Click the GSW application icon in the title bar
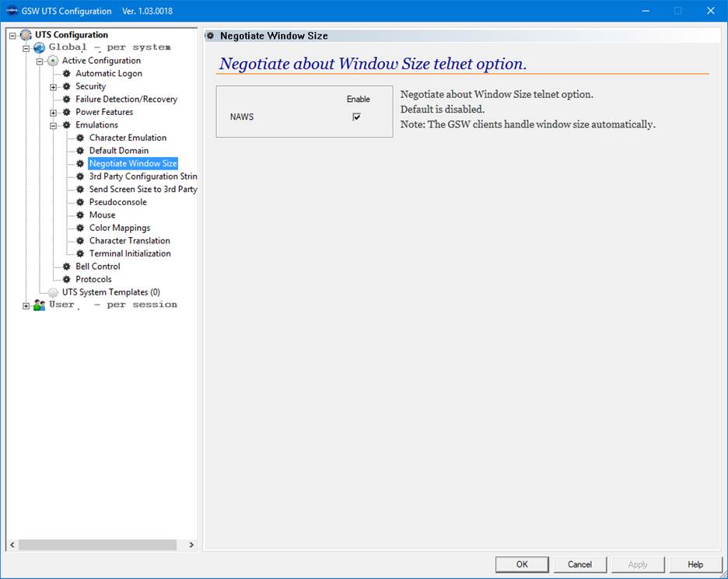This screenshot has height=579, width=728. (12, 11)
